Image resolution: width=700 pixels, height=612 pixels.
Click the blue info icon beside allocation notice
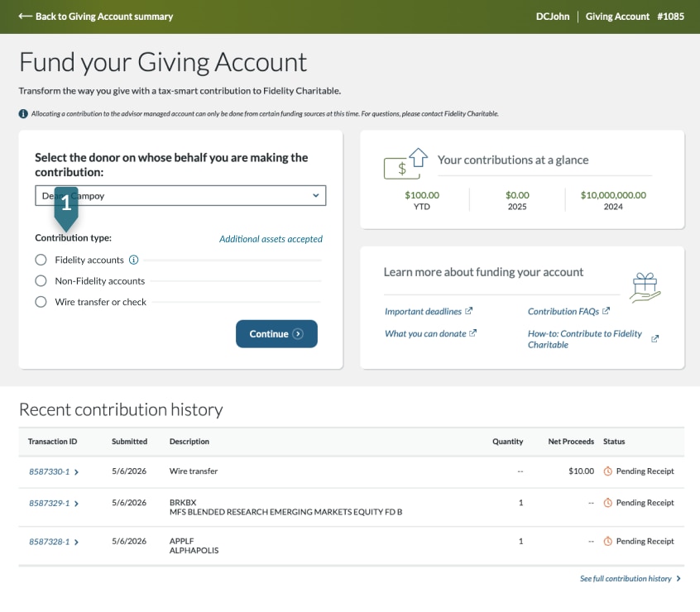[x=23, y=114]
